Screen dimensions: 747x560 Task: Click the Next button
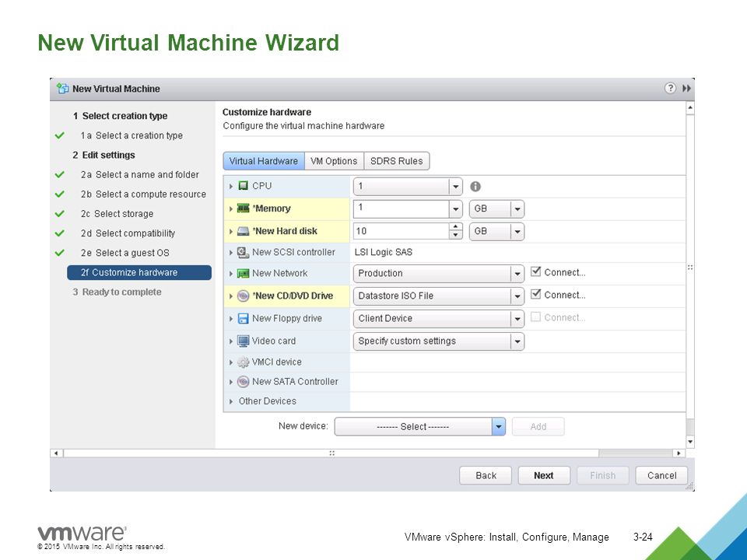click(x=544, y=475)
